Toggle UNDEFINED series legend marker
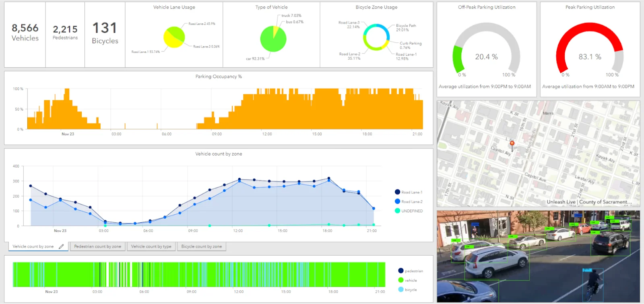Viewport: 644px width, 304px height. (397, 211)
